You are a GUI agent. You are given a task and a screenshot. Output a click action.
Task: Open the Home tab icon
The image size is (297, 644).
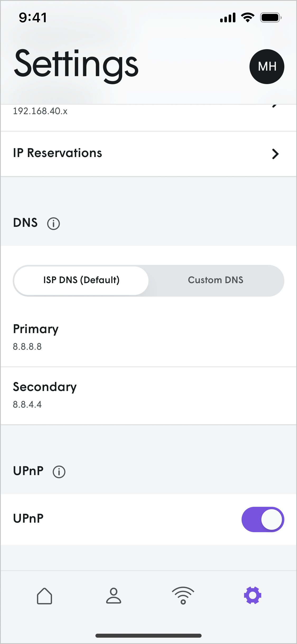45,595
